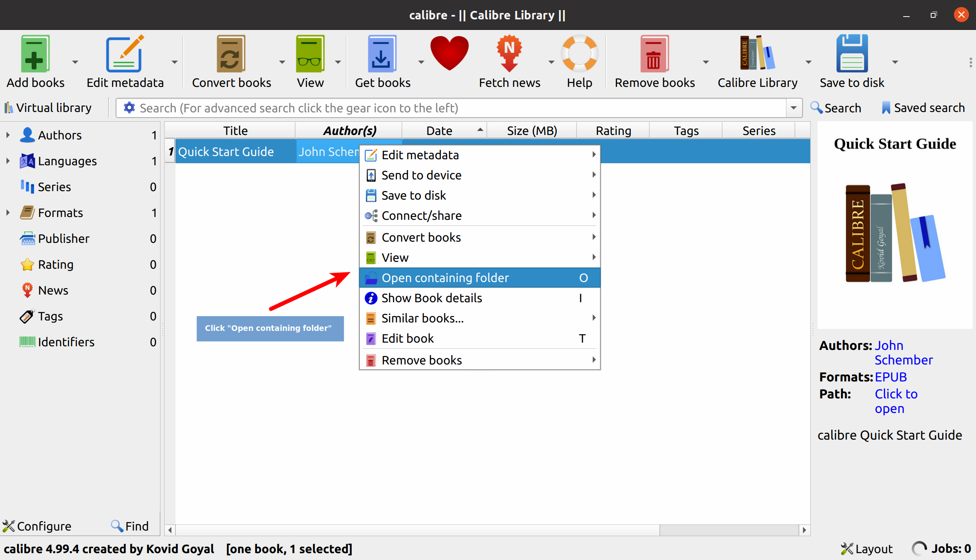The height and width of the screenshot is (560, 976).
Task: Choose Send to device in context menu
Action: tap(480, 175)
